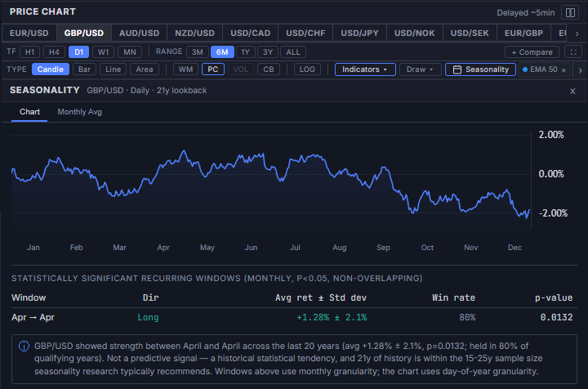Click the VOL volume toggle
This screenshot has width=588, height=389.
(x=240, y=69)
